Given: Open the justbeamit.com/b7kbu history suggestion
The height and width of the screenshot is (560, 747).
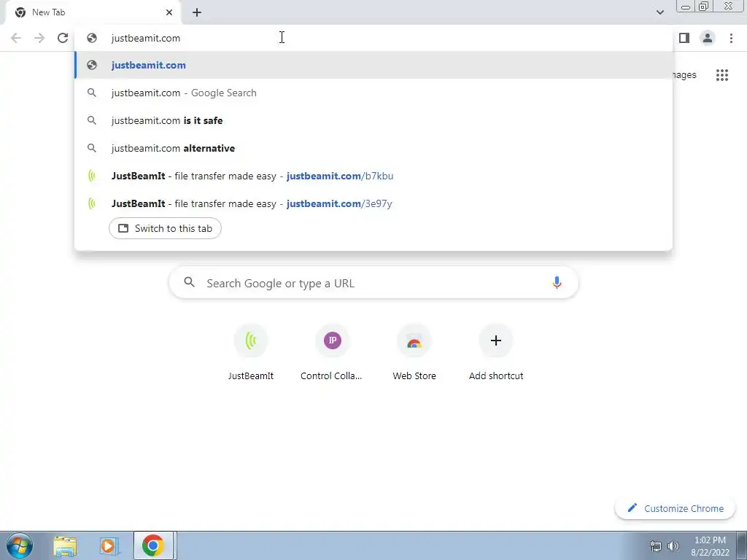Looking at the screenshot, I should [x=373, y=176].
